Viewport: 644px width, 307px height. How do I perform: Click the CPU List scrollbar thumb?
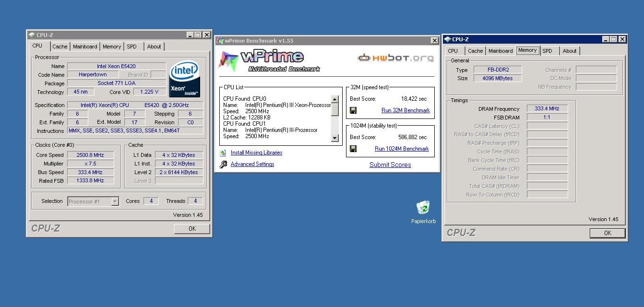[335, 109]
